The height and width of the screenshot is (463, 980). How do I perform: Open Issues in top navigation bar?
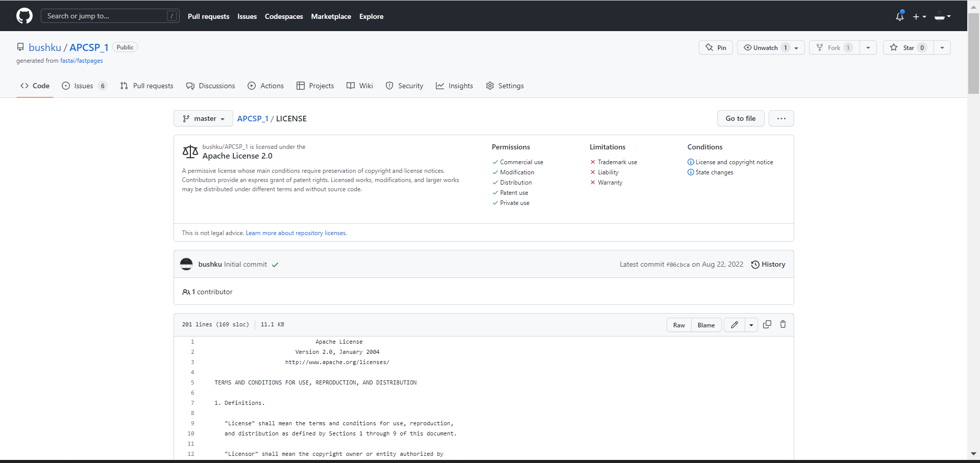tap(247, 16)
